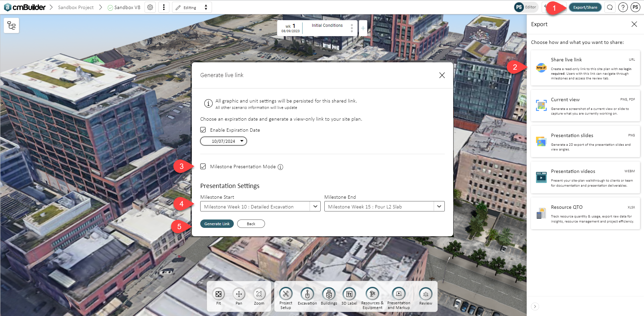This screenshot has width=644, height=316.
Task: Open the comments speech bubble icon
Action: [x=610, y=7]
